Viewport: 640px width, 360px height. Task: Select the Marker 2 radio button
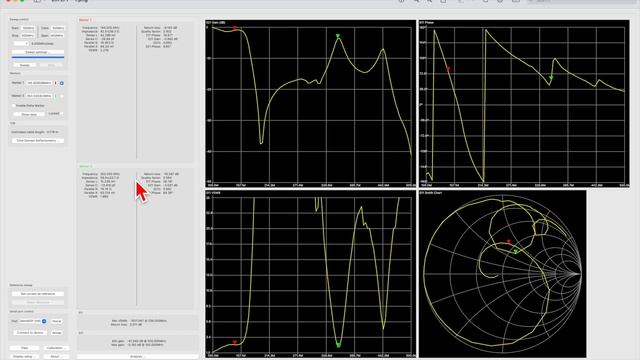click(62, 96)
